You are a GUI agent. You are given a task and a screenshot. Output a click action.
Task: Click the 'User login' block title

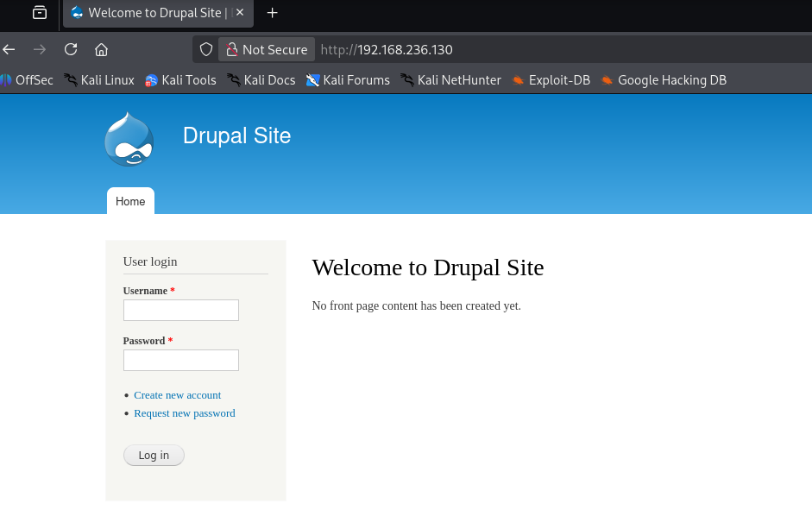pos(150,261)
